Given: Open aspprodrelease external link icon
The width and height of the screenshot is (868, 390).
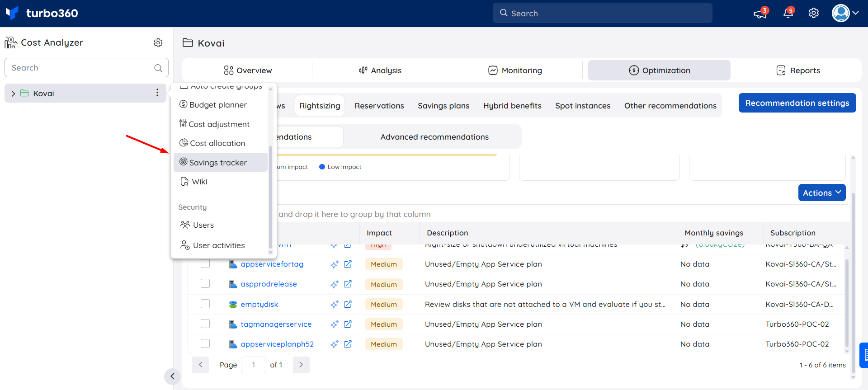Looking at the screenshot, I should (348, 284).
